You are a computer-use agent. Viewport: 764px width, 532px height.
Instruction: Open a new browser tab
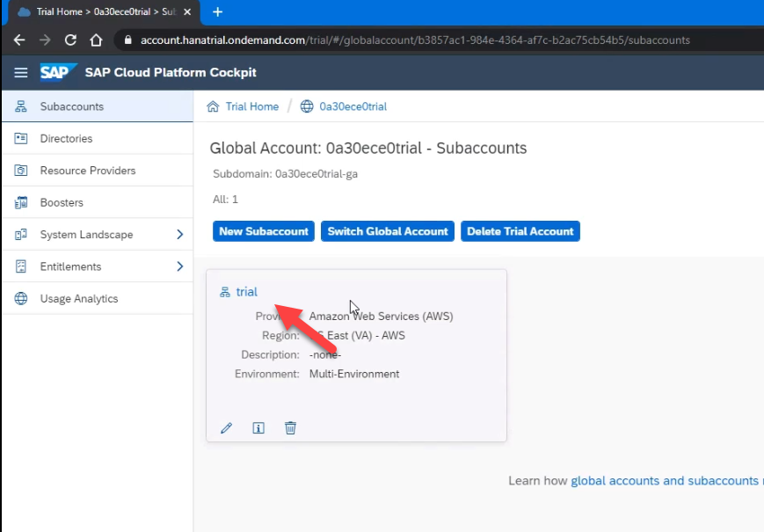coord(218,11)
